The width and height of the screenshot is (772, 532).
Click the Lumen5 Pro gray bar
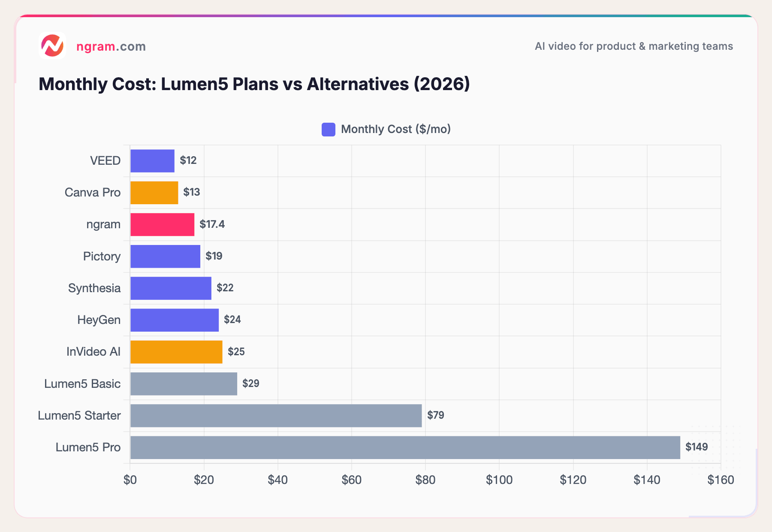click(x=405, y=447)
